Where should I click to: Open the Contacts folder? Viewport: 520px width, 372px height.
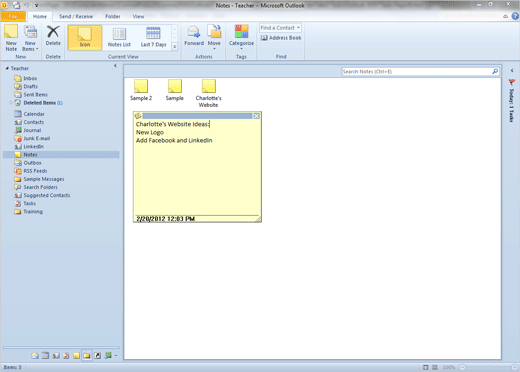click(x=34, y=122)
